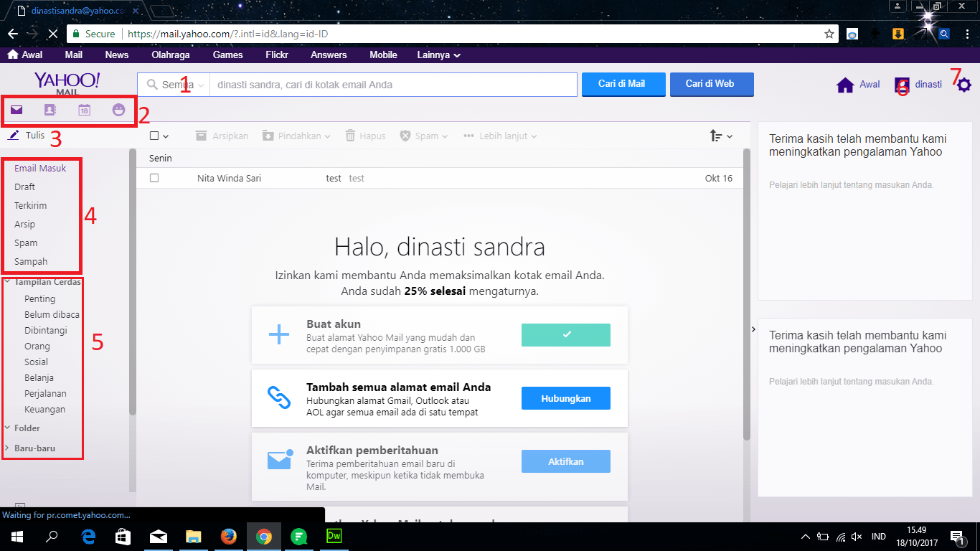Tick the select-all checkbox in toolbar
Image resolution: width=980 pixels, height=551 pixels.
coord(154,136)
